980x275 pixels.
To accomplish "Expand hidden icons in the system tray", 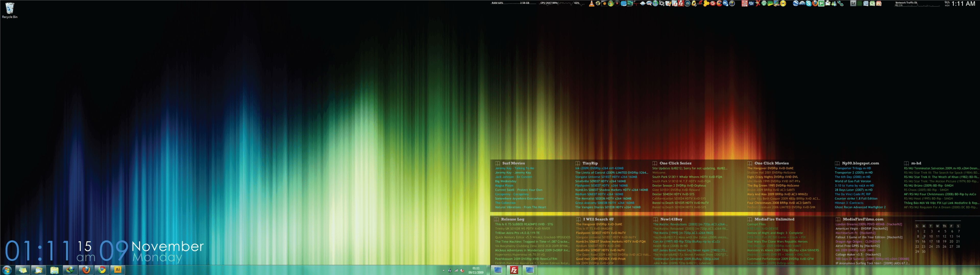I will pos(444,271).
